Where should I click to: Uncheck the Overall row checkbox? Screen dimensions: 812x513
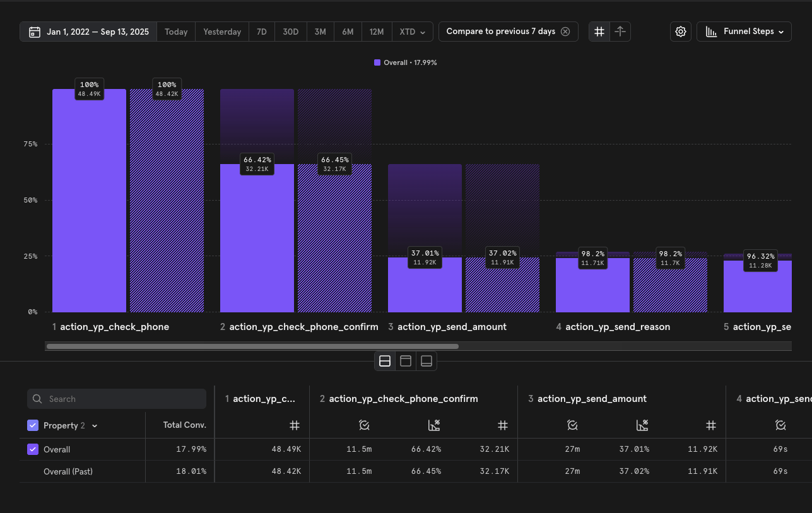point(33,450)
